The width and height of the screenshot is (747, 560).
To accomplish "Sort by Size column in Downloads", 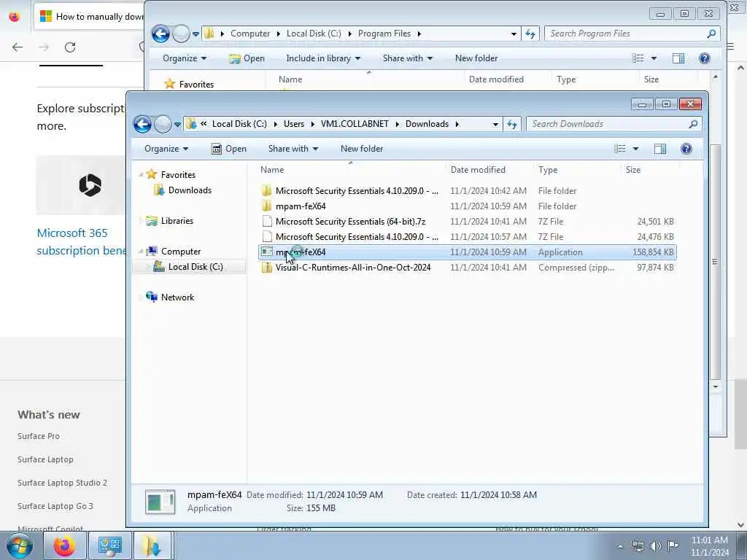I will point(633,169).
